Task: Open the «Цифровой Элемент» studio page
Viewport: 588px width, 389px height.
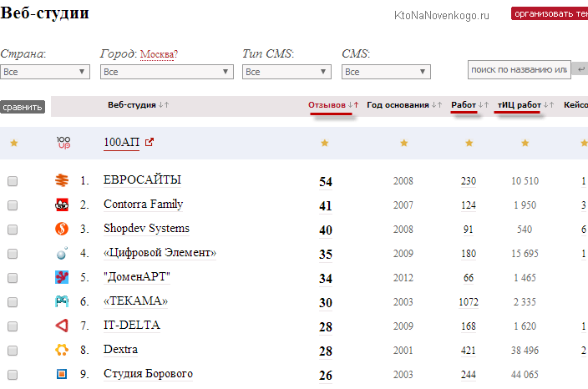Action: pyautogui.click(x=160, y=253)
